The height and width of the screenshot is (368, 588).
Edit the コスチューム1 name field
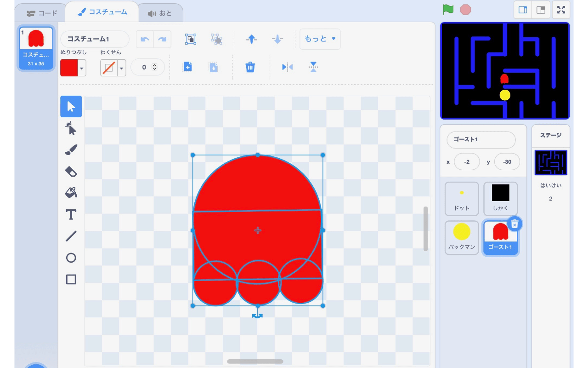[x=95, y=40]
